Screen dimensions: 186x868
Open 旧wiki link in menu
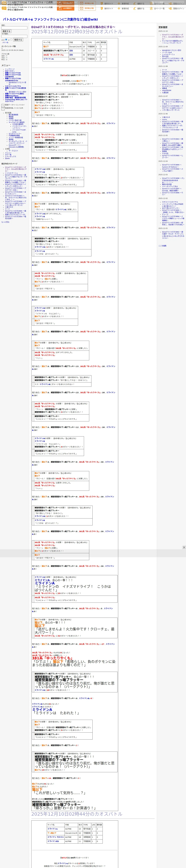[7, 158]
